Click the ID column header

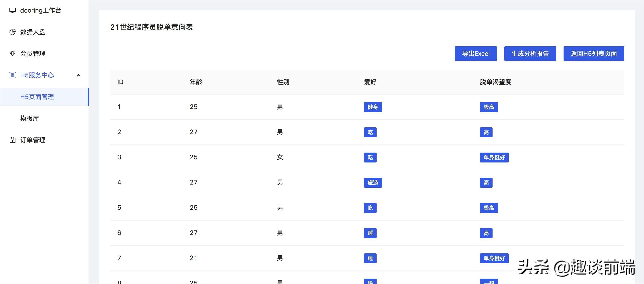click(120, 82)
